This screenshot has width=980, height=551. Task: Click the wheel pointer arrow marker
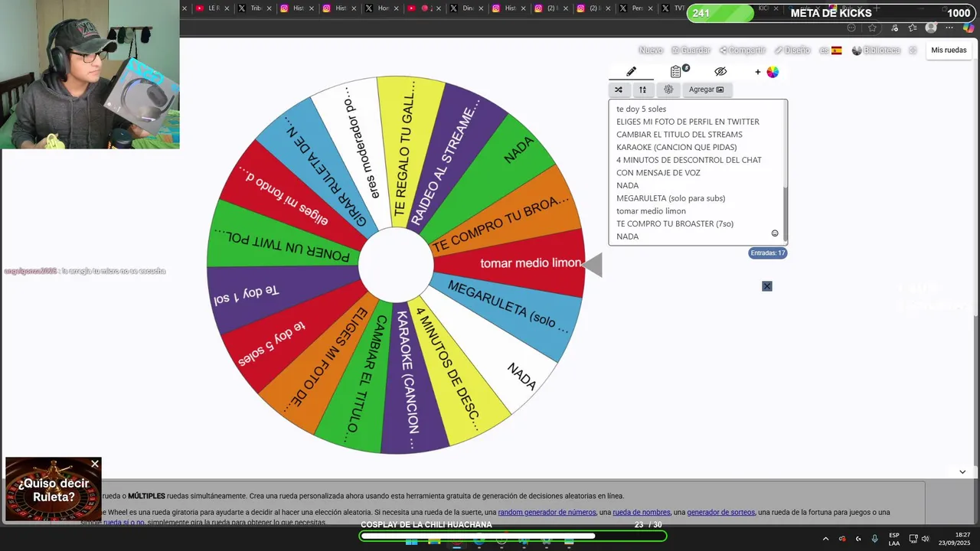pos(593,265)
